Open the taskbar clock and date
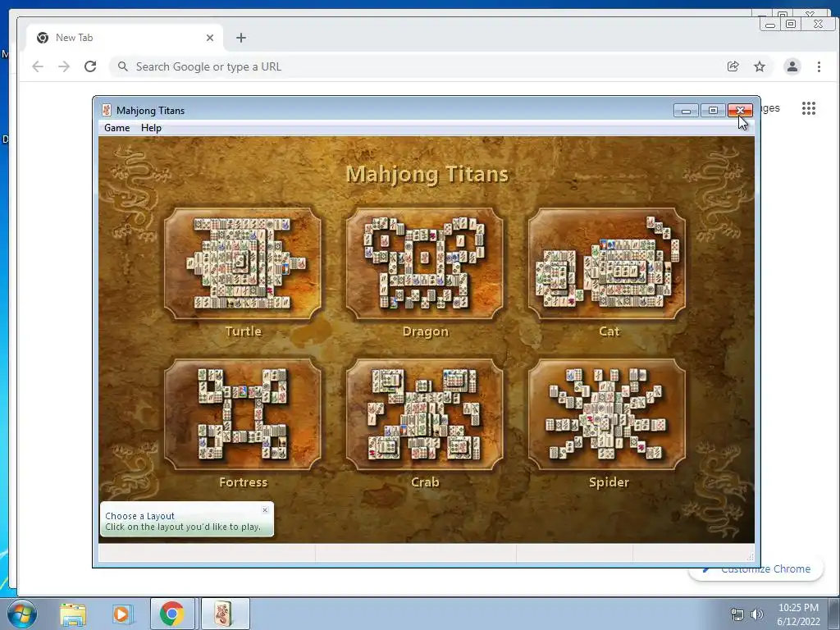This screenshot has height=630, width=840. click(x=798, y=614)
